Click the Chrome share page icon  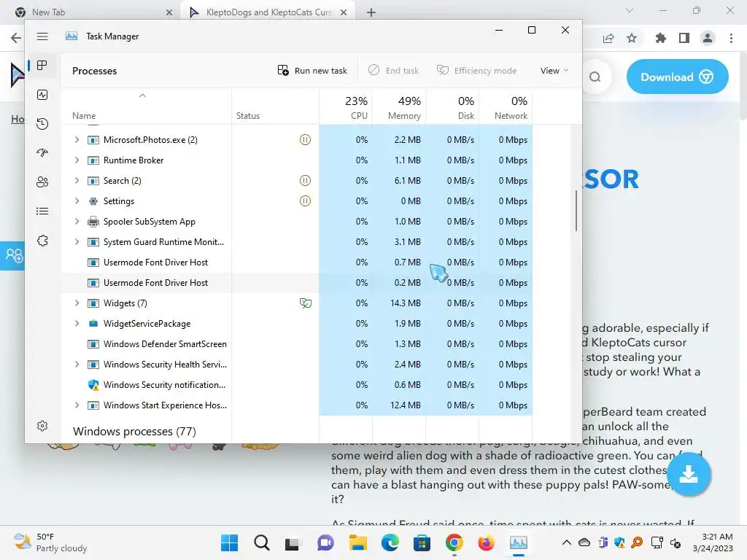coord(608,38)
